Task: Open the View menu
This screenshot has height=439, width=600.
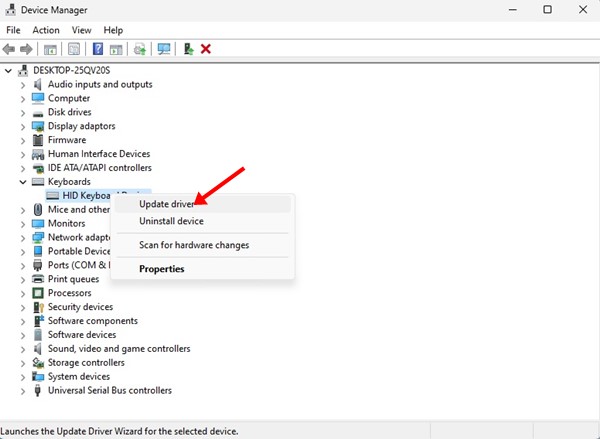Action: tap(82, 30)
